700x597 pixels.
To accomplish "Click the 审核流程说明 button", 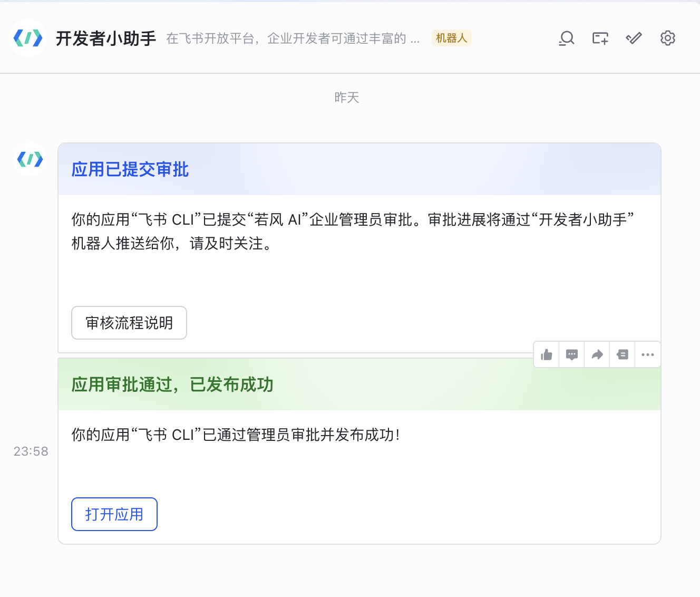I will (x=129, y=323).
